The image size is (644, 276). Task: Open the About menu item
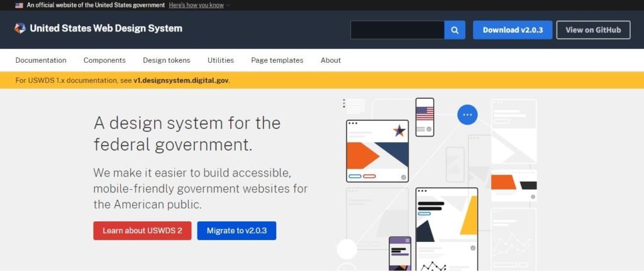331,60
